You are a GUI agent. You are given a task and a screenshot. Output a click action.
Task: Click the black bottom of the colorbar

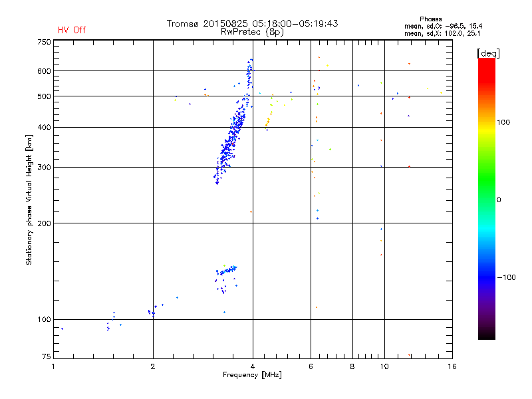coord(487,334)
